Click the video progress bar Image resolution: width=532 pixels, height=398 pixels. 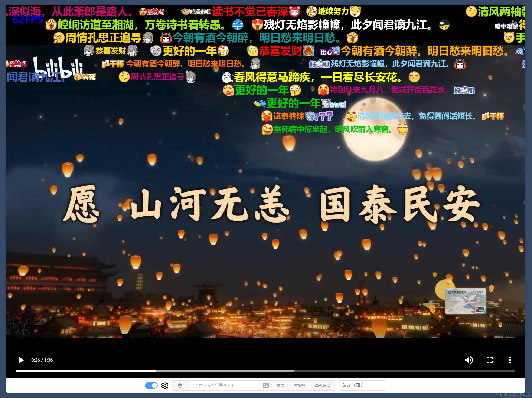[x=265, y=371]
